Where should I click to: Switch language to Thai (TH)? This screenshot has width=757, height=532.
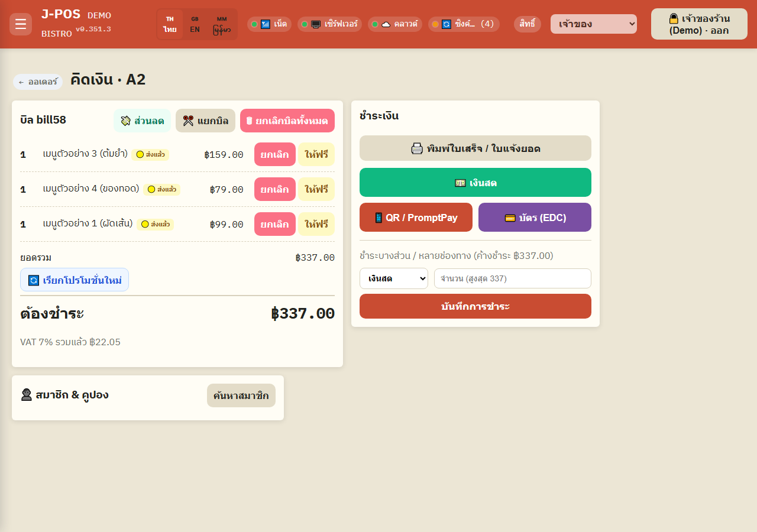coord(170,24)
